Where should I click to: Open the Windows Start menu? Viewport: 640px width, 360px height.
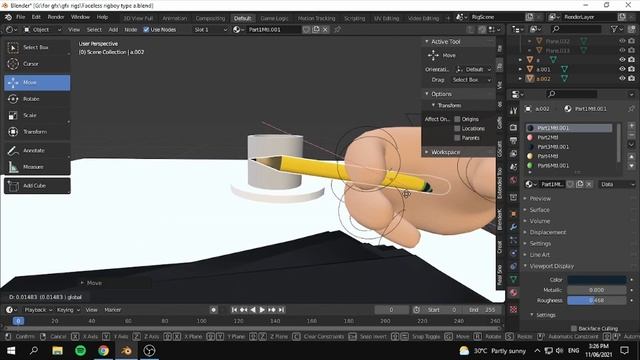pyautogui.click(x=11, y=351)
